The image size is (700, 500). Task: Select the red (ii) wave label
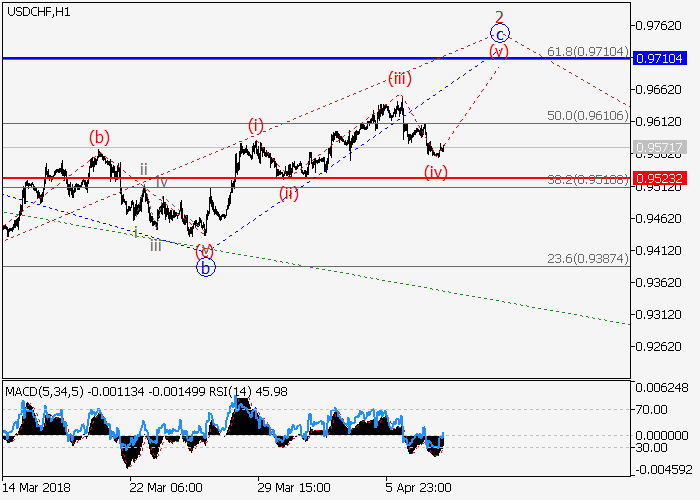click(288, 193)
